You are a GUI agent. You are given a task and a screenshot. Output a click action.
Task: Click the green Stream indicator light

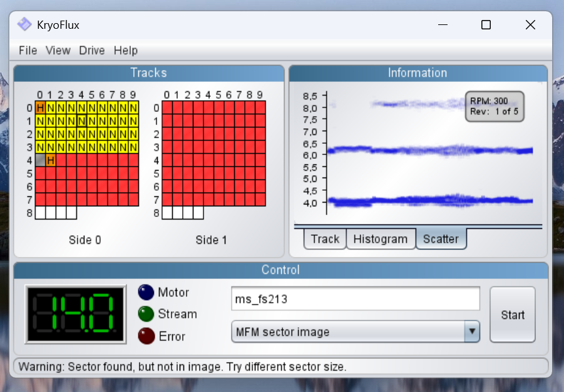pyautogui.click(x=146, y=314)
